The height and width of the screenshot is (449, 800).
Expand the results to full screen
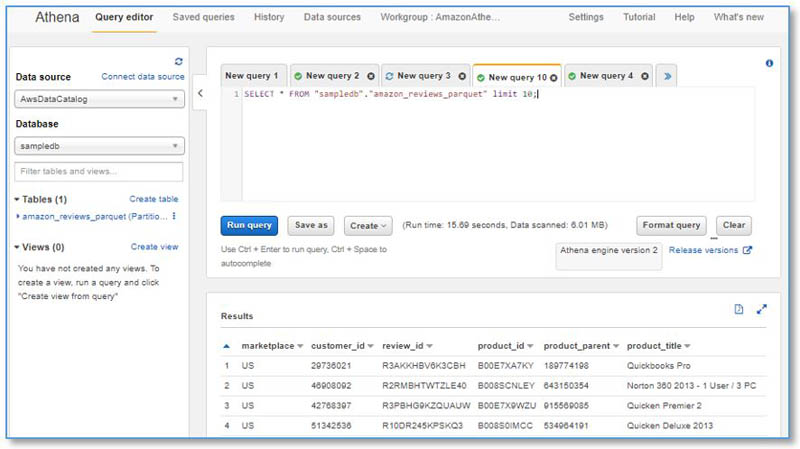[x=762, y=309]
